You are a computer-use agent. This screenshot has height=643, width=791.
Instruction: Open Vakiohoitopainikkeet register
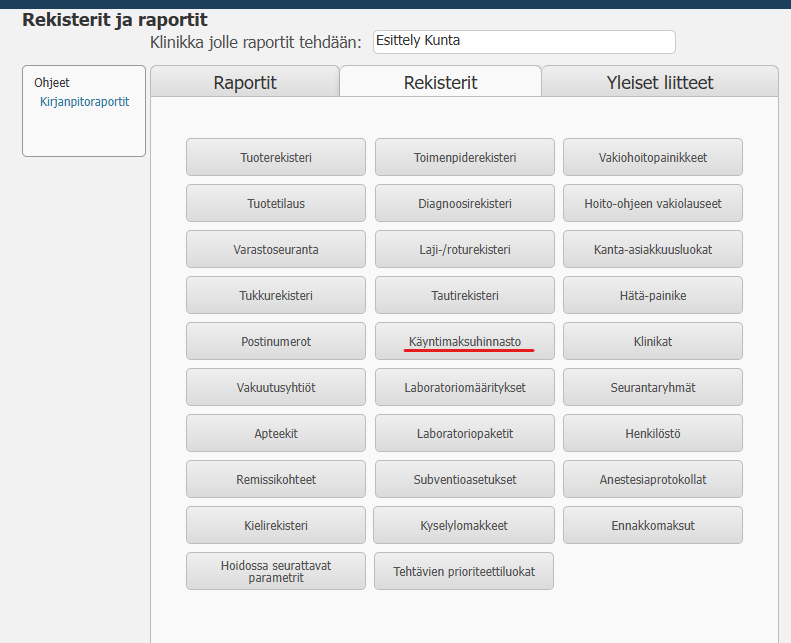coord(652,157)
